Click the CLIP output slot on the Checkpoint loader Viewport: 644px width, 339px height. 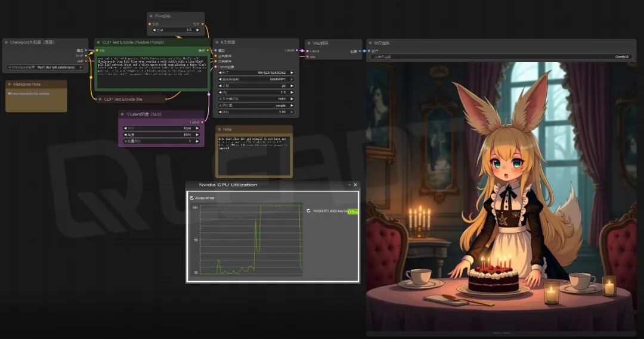(x=86, y=56)
